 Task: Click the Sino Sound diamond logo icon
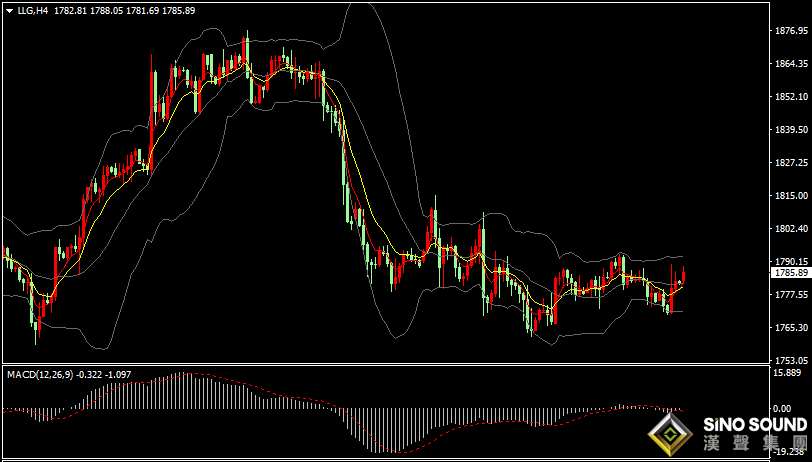pos(671,433)
